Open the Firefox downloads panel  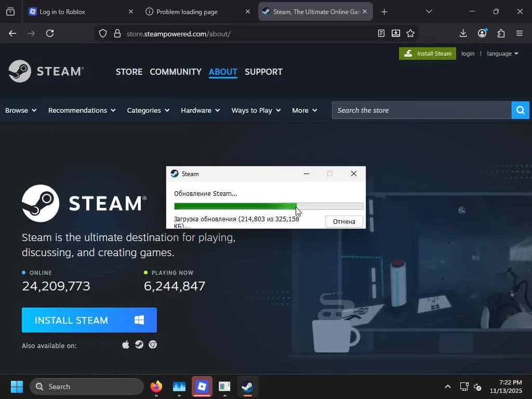click(463, 33)
